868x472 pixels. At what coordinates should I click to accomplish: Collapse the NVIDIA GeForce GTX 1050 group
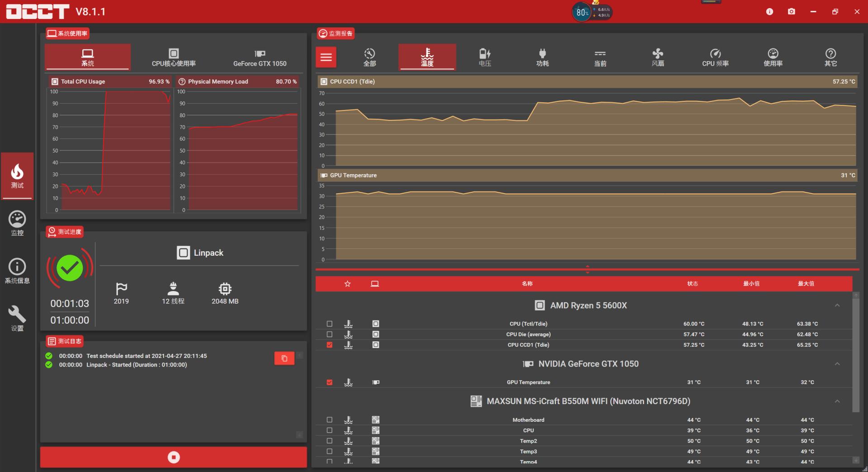(x=837, y=364)
